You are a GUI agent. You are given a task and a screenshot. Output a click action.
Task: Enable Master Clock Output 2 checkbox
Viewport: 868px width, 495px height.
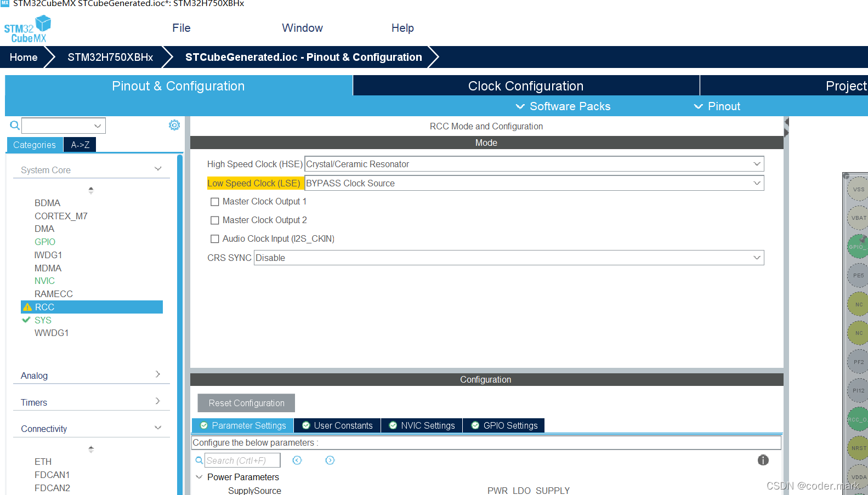[x=215, y=220]
